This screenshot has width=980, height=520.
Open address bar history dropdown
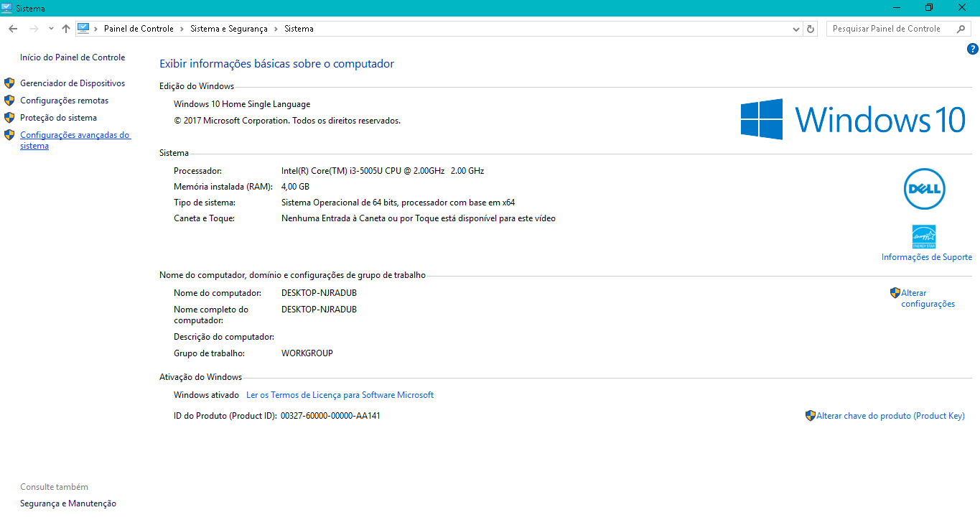tap(795, 29)
